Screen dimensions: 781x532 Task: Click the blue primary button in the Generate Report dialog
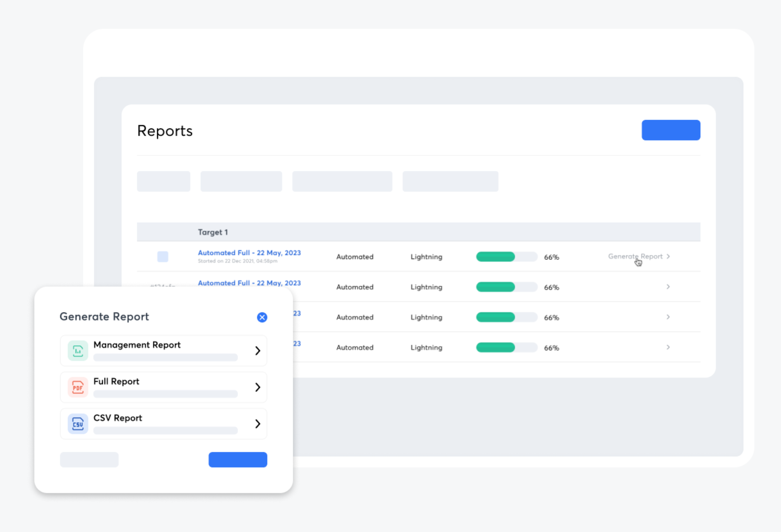(238, 459)
